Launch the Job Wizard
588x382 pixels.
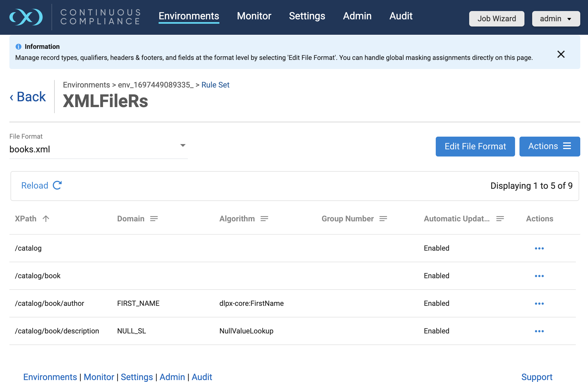tap(497, 19)
